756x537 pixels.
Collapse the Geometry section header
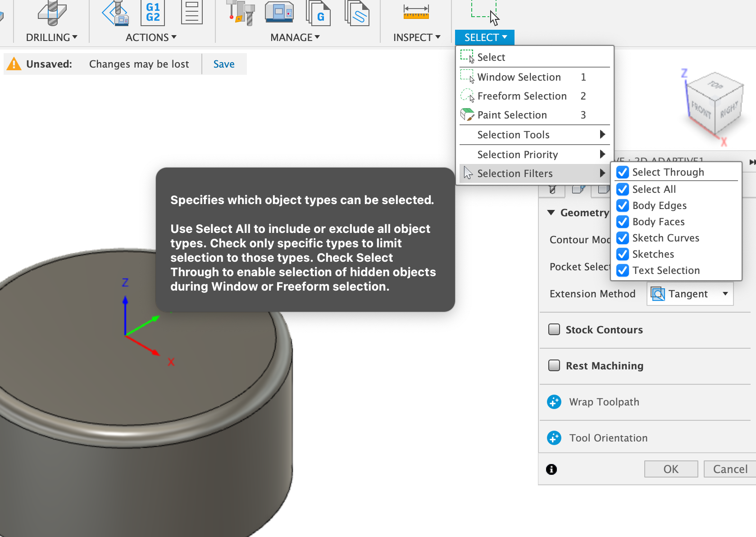[551, 212]
